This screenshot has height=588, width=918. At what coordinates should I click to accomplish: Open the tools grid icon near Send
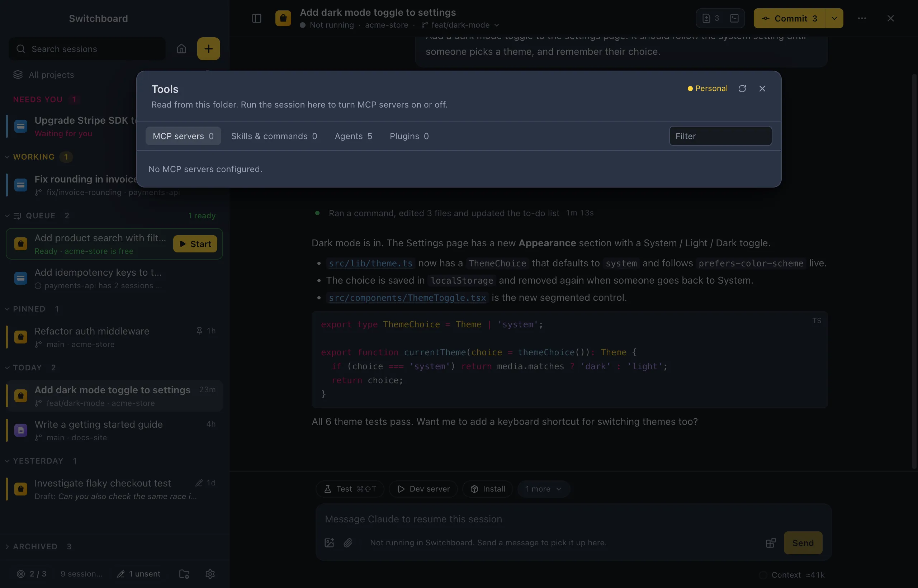click(771, 543)
